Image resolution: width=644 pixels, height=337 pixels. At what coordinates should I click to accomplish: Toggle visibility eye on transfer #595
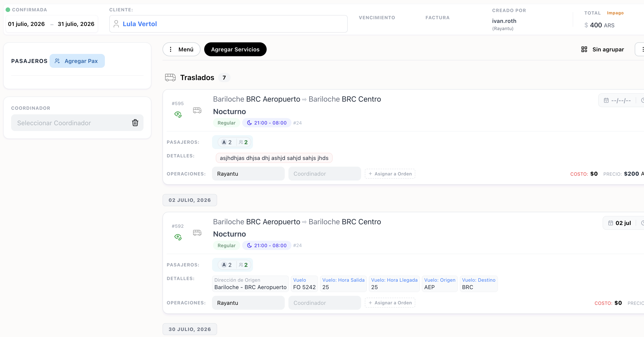point(178,115)
